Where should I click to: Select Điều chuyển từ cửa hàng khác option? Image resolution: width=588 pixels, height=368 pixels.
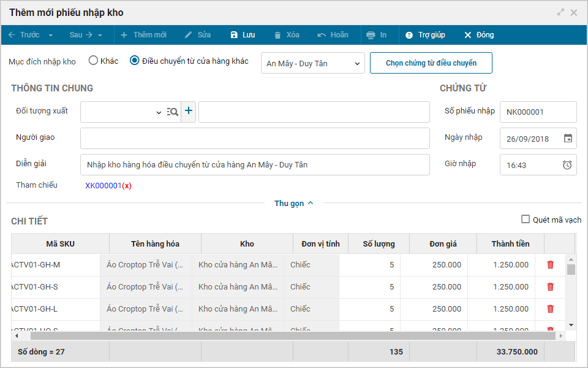134,61
